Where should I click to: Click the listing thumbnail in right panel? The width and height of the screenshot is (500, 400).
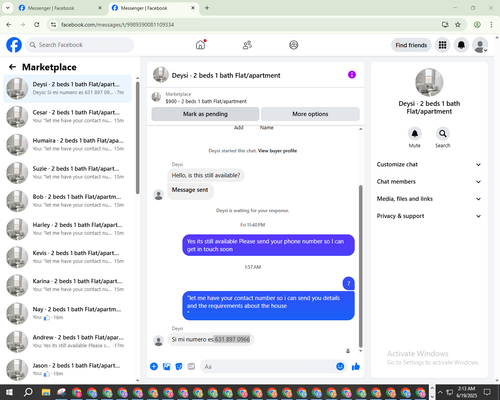[429, 82]
